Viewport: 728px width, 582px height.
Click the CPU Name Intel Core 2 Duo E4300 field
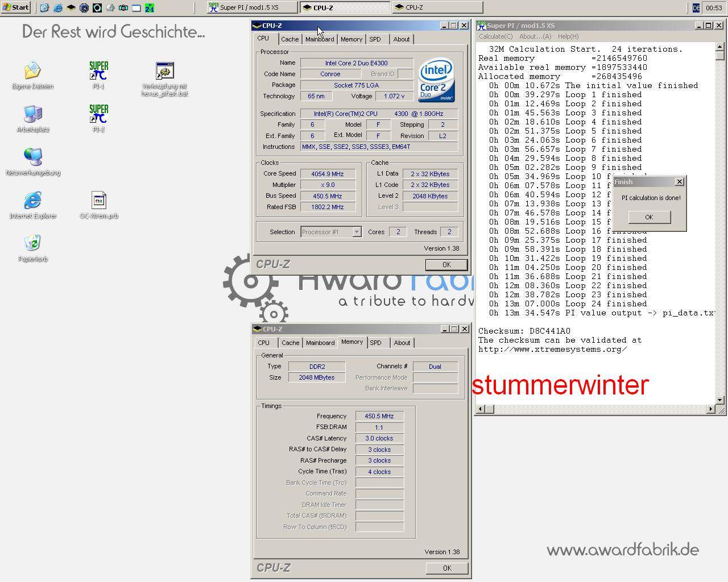357,63
